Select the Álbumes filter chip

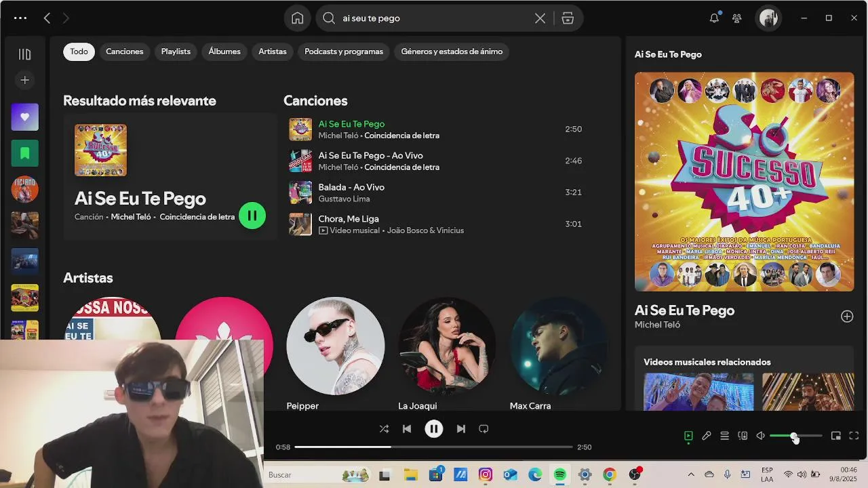pos(224,52)
